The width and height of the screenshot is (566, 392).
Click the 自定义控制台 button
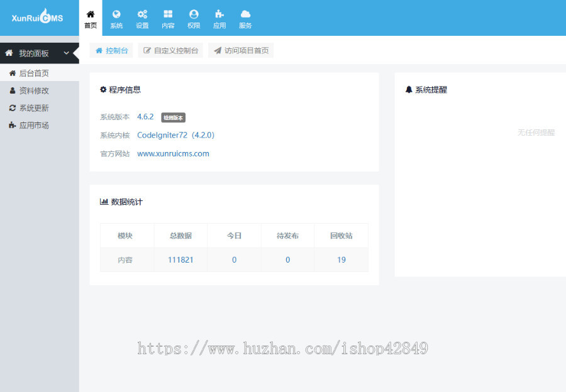pyautogui.click(x=170, y=50)
